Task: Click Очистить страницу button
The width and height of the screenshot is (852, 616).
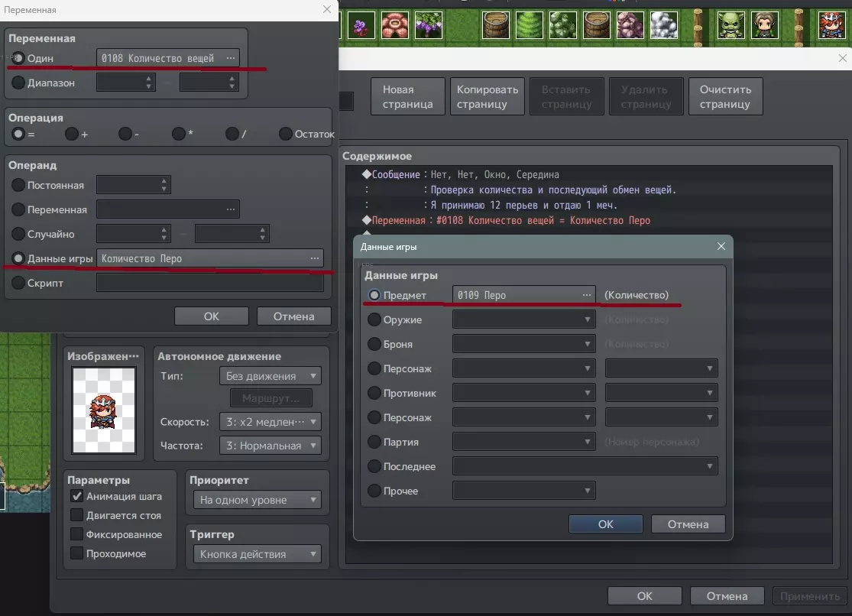Action: click(x=725, y=96)
